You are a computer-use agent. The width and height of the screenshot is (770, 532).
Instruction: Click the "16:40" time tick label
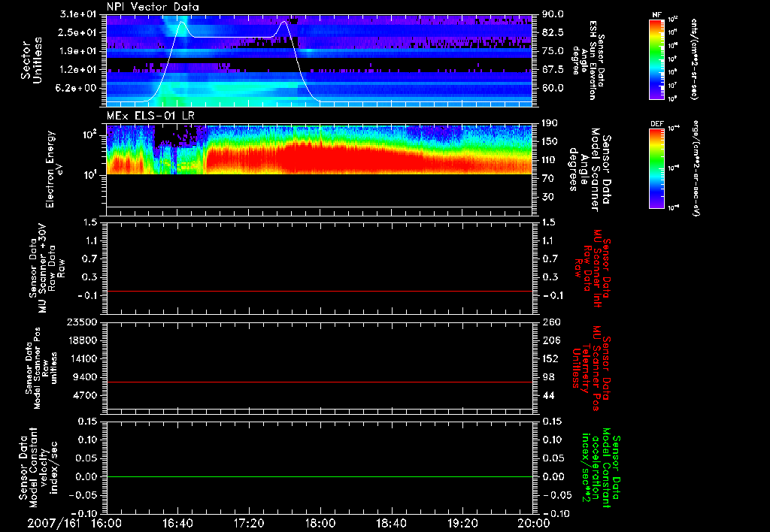pos(177,523)
